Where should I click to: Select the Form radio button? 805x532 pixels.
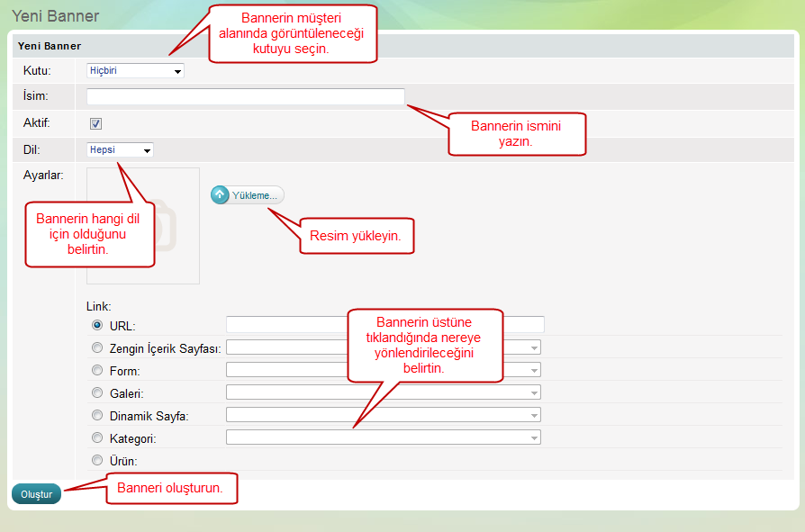[97, 370]
